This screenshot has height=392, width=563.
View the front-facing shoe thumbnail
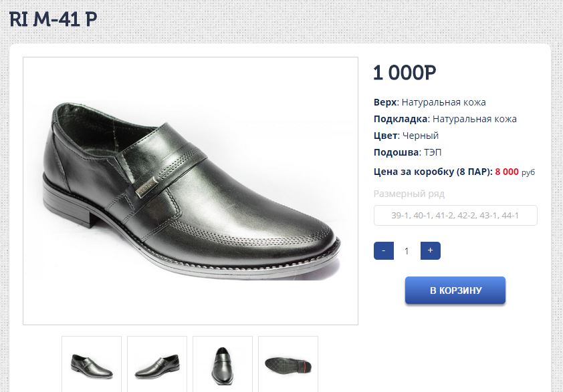[x=223, y=364]
